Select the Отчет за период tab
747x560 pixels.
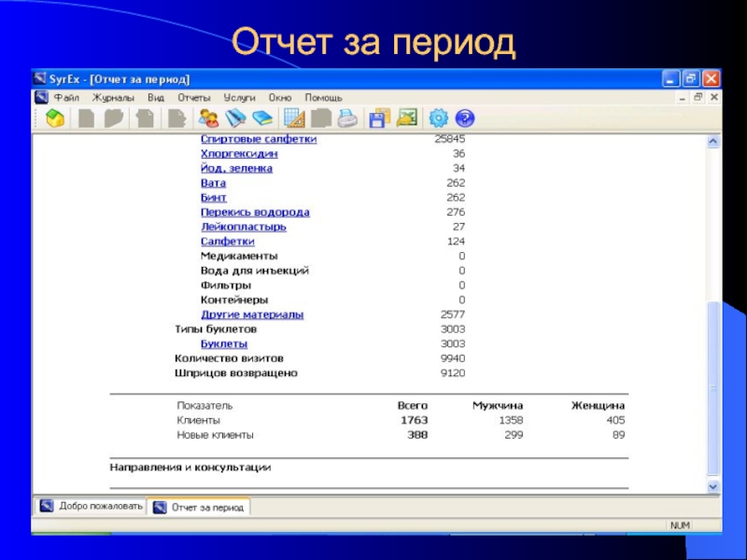click(x=199, y=507)
